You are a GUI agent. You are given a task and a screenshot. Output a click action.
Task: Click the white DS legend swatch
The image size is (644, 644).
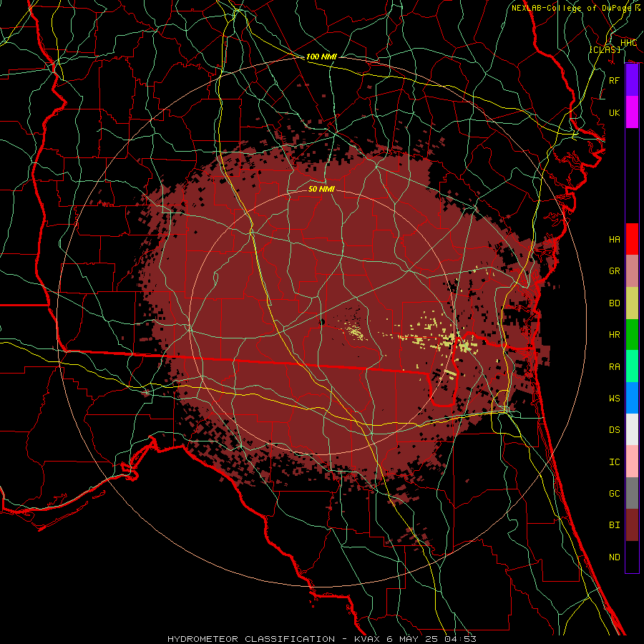point(632,429)
